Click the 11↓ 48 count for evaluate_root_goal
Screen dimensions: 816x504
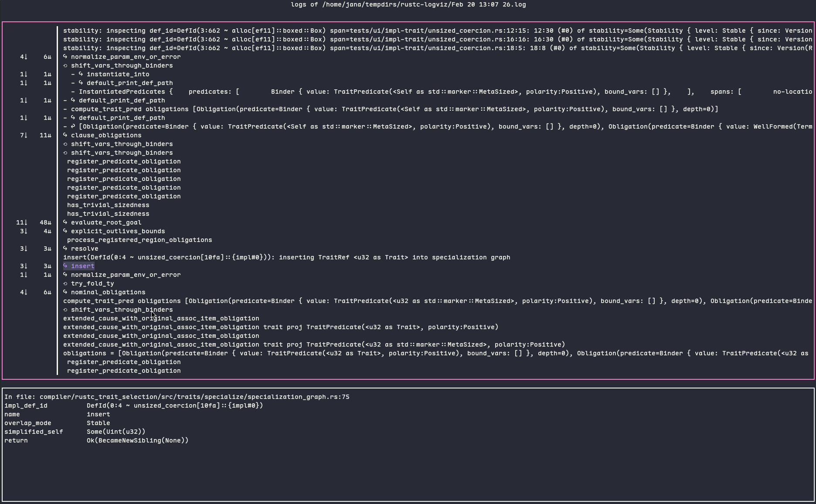point(34,222)
